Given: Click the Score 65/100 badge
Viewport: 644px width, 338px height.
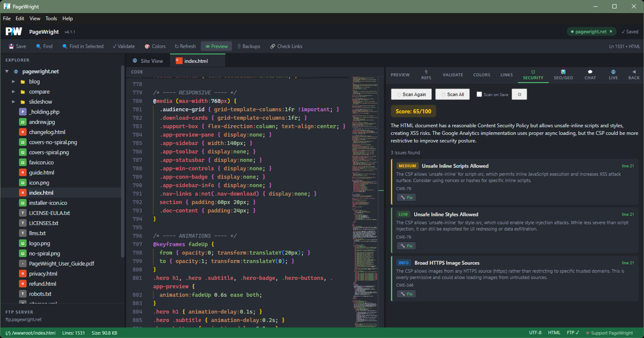Looking at the screenshot, I should [413, 111].
